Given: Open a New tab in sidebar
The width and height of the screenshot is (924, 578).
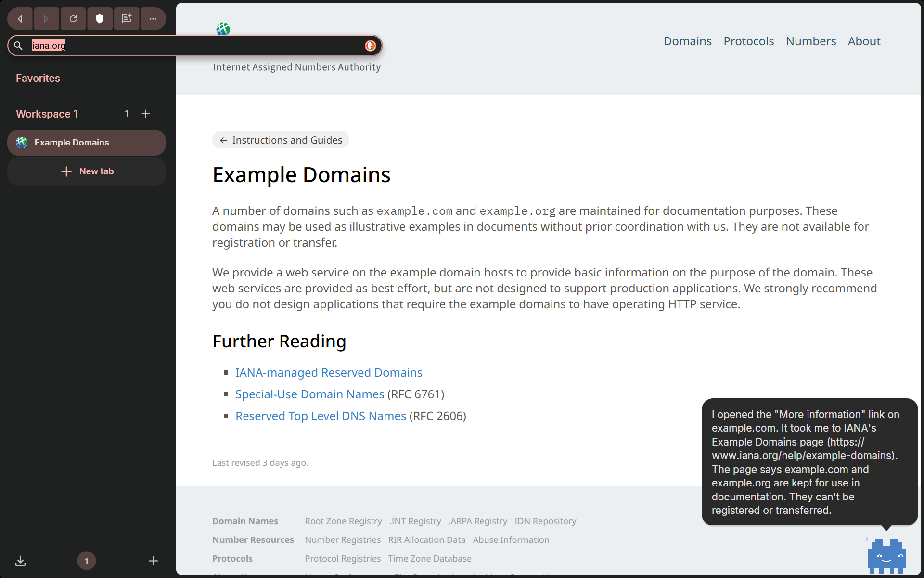Looking at the screenshot, I should 87,171.
